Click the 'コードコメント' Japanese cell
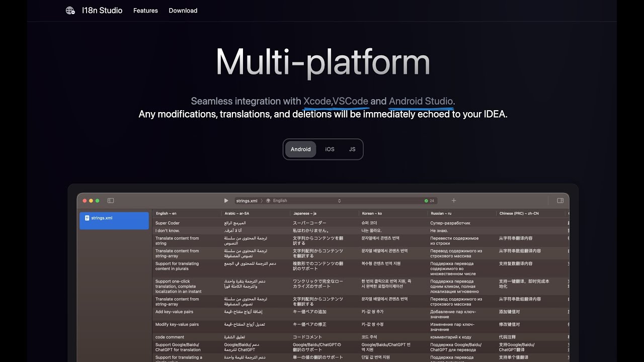The height and width of the screenshot is (362, 644). [307, 337]
